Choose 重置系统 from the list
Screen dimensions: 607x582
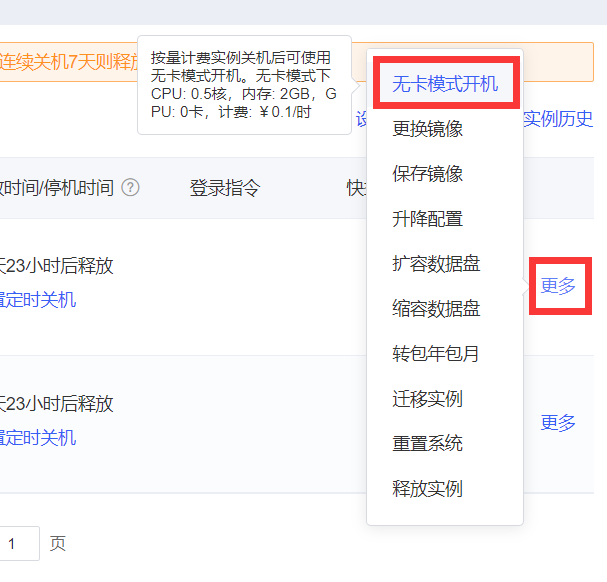point(427,444)
